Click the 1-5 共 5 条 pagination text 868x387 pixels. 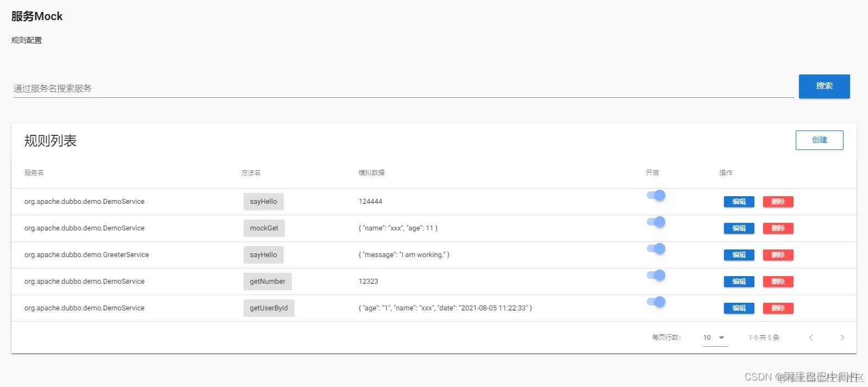(x=764, y=338)
